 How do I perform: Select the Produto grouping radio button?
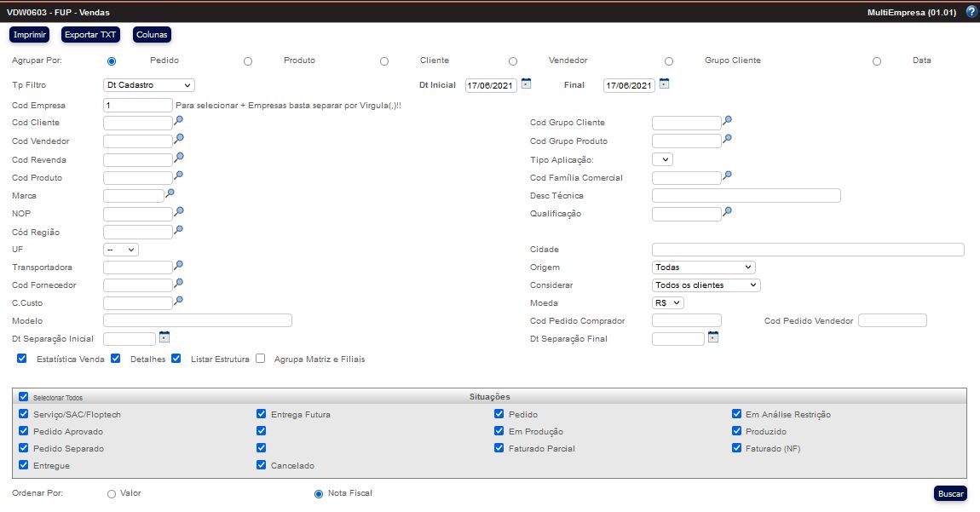point(248,61)
